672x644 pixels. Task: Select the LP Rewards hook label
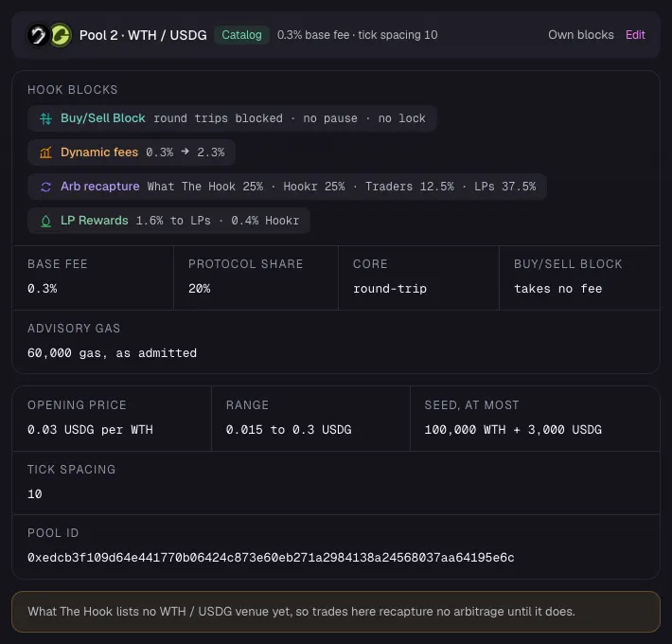pos(95,221)
